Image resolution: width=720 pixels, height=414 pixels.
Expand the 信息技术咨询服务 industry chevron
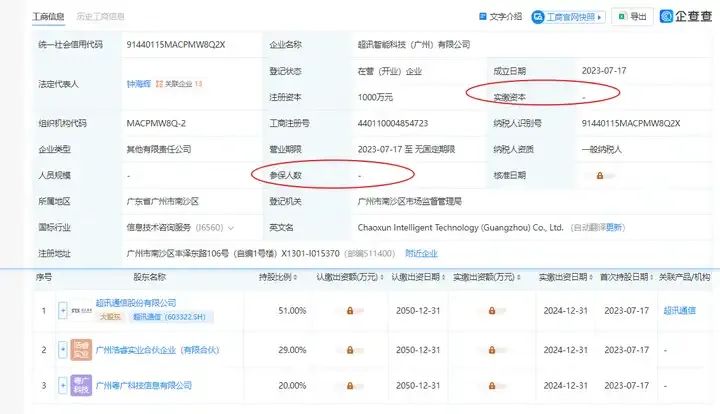tap(231, 228)
